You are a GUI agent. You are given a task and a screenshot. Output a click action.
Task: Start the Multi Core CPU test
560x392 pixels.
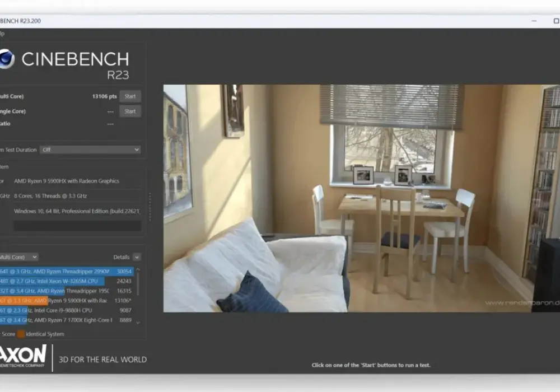pyautogui.click(x=130, y=96)
